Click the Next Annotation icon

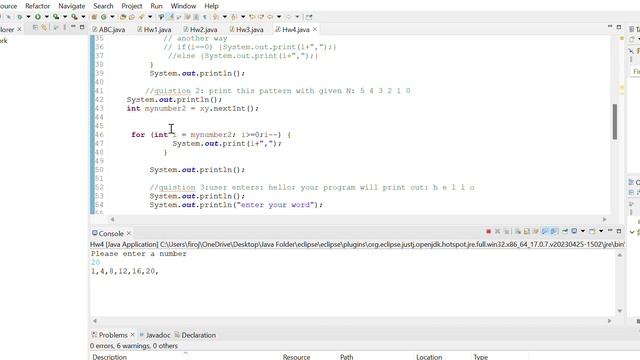click(215, 17)
